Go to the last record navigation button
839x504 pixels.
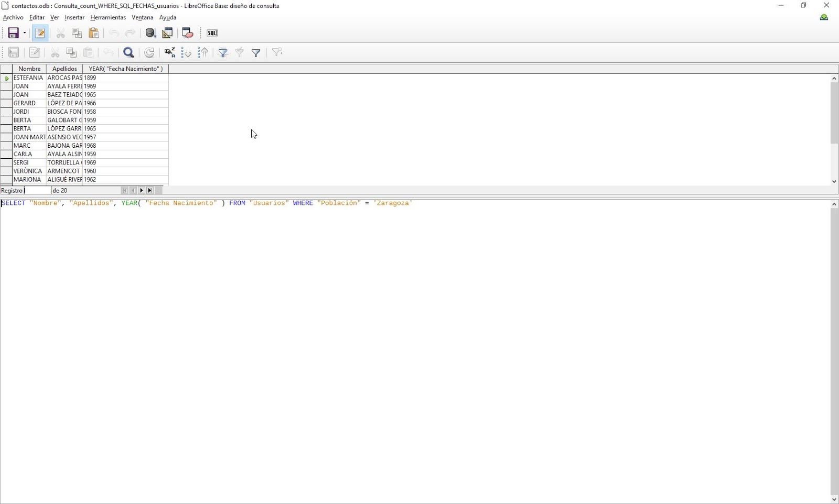pos(150,190)
